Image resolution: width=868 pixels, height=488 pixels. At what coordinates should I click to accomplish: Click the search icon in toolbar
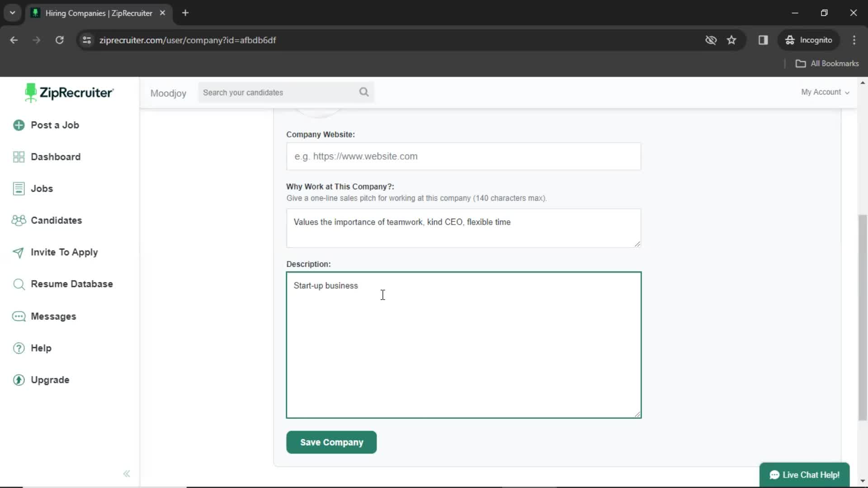[x=364, y=92]
